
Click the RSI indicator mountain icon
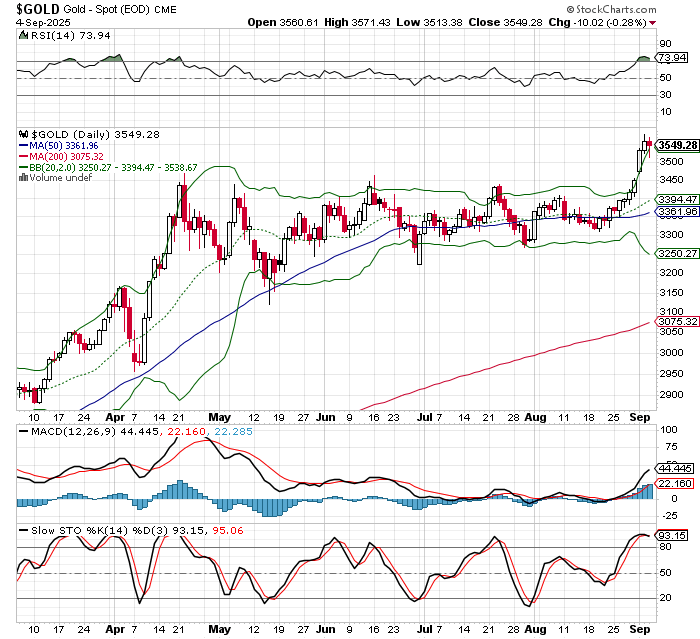[24, 34]
